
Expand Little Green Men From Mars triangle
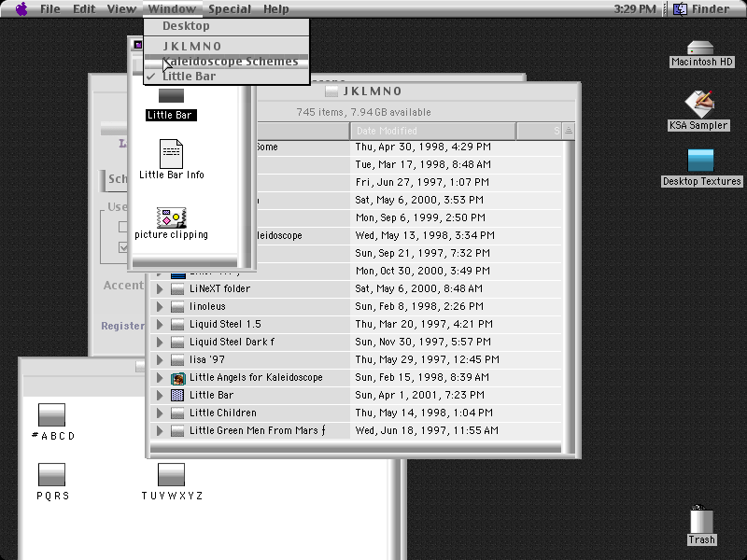pyautogui.click(x=160, y=430)
